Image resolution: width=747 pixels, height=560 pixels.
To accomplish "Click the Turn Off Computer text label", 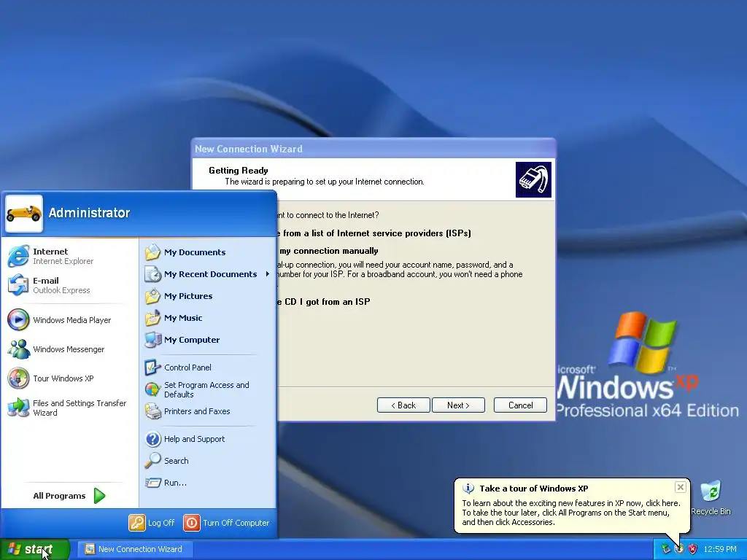I will click(x=236, y=523).
